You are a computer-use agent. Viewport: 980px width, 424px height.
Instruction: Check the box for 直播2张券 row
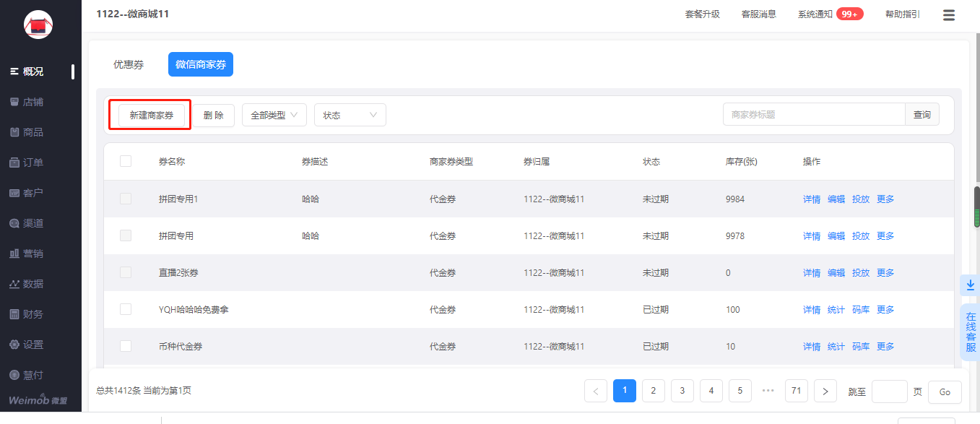point(126,272)
